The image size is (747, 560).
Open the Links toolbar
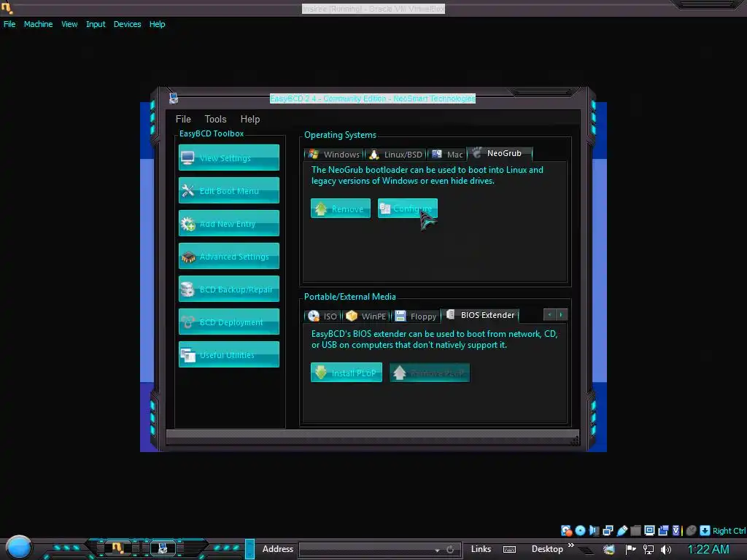(x=481, y=549)
